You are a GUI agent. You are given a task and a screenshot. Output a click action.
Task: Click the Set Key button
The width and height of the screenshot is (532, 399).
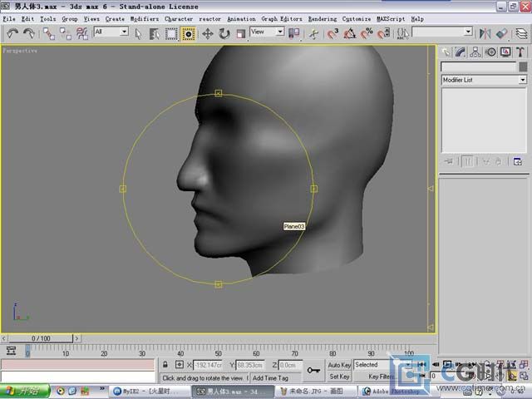point(339,377)
